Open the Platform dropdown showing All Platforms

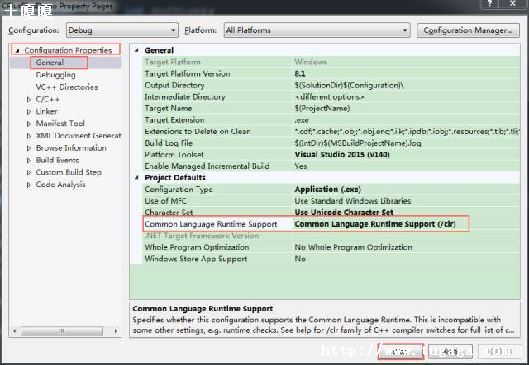point(317,30)
